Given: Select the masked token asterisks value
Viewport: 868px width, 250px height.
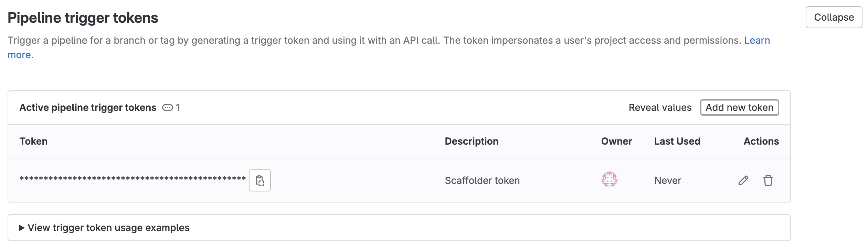Looking at the screenshot, I should pos(133,179).
